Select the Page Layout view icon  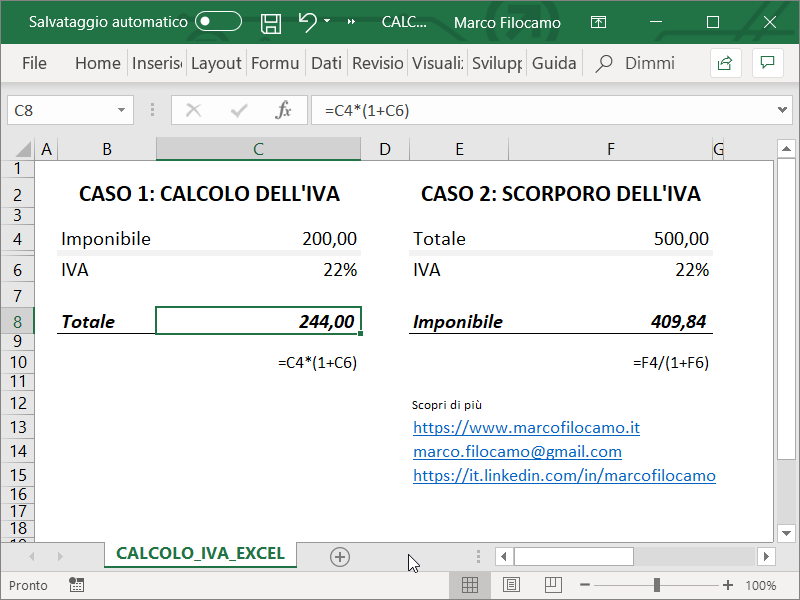[510, 584]
